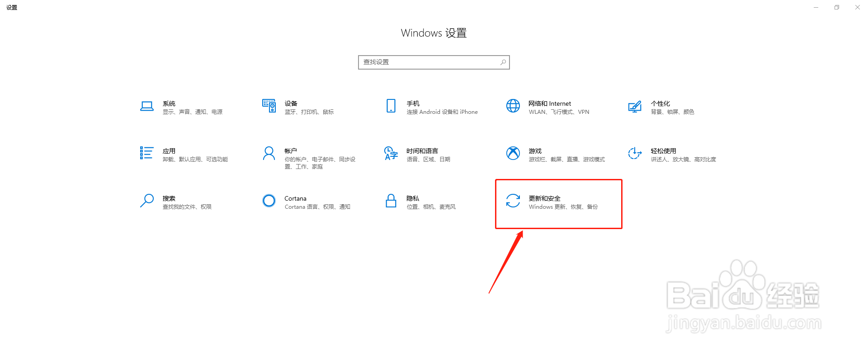
Task: Open the 手机 phone icon
Action: pos(391,106)
